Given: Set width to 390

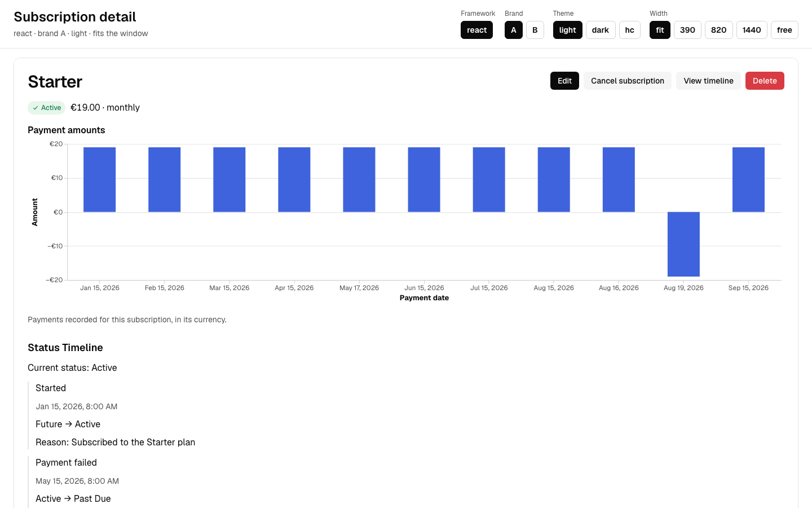Looking at the screenshot, I should pos(687,30).
